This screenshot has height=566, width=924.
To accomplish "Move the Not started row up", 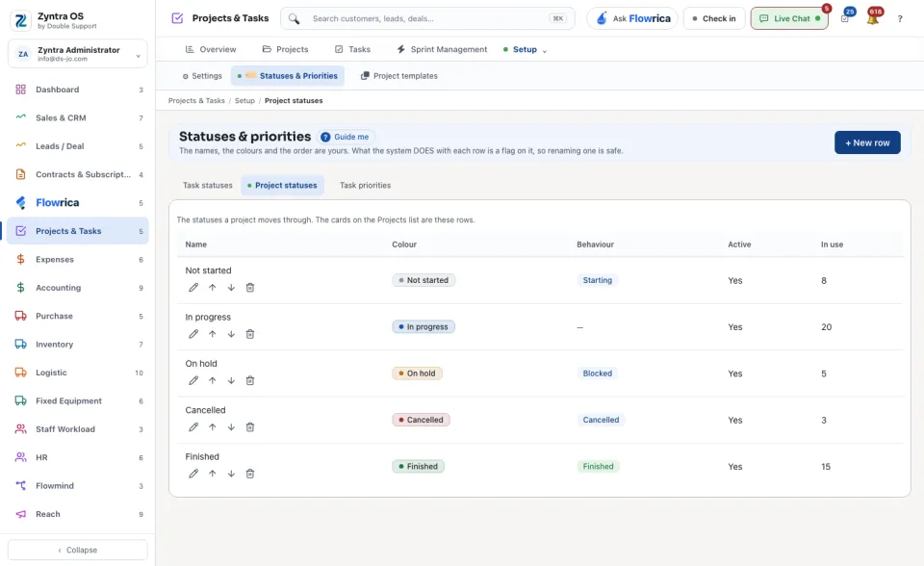I will pos(212,288).
